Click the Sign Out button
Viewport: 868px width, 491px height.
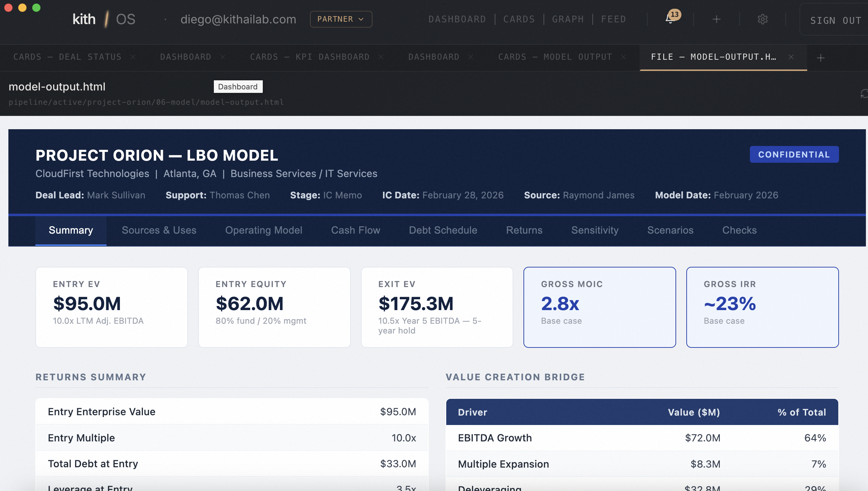(x=835, y=20)
